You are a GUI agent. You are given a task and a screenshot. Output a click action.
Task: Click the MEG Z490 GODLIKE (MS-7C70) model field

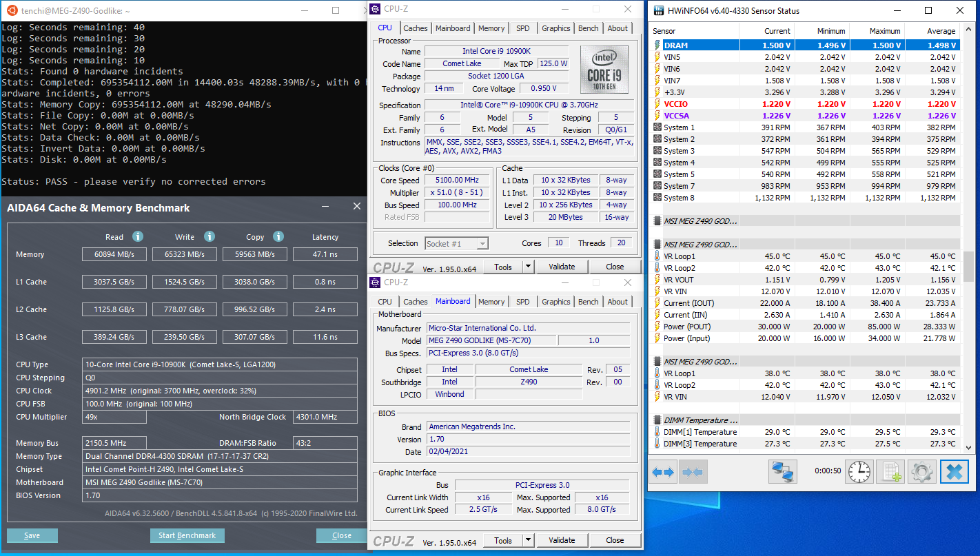pyautogui.click(x=491, y=340)
